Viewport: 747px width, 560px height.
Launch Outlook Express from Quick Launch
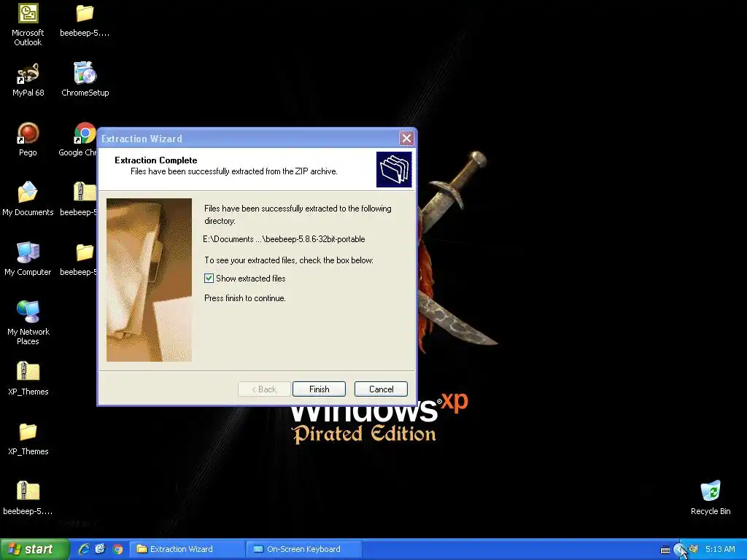[x=100, y=549]
